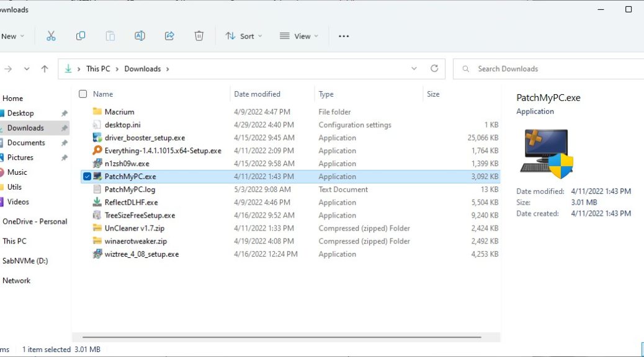
Task: Click the Macrium folder icon
Action: [x=97, y=111]
